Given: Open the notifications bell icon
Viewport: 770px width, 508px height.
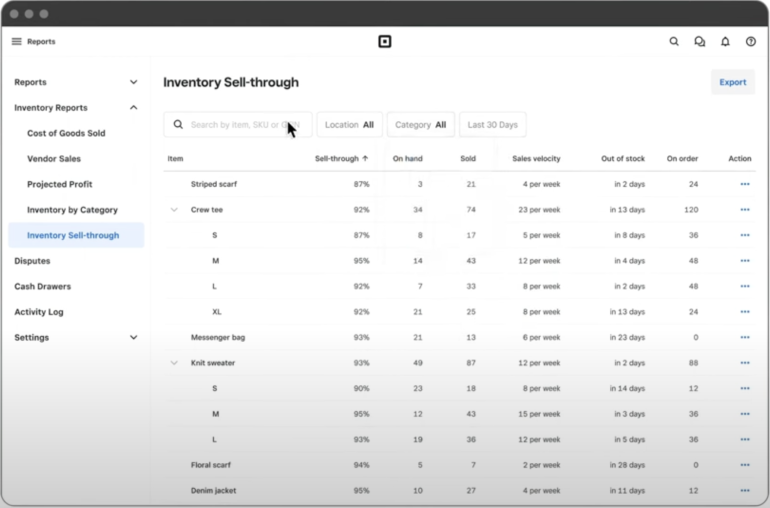Looking at the screenshot, I should pos(725,42).
